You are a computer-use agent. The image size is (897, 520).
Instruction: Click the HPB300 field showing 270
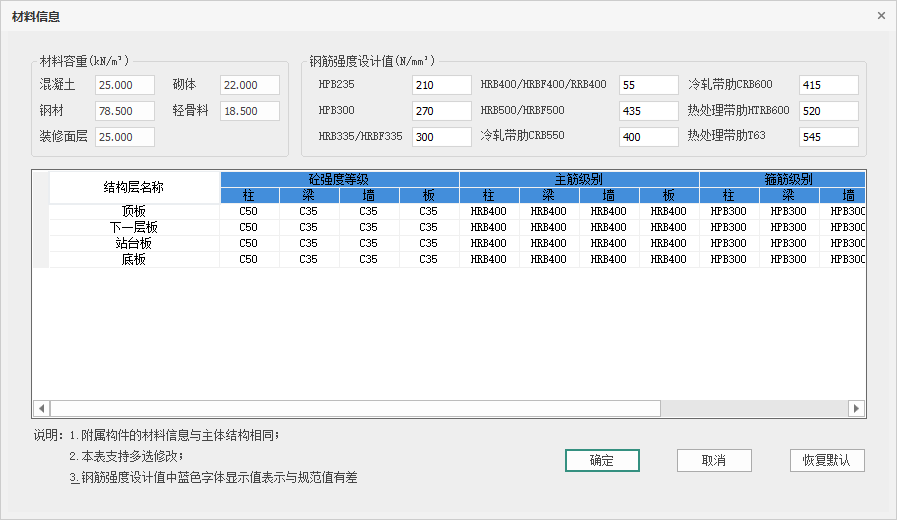(441, 111)
